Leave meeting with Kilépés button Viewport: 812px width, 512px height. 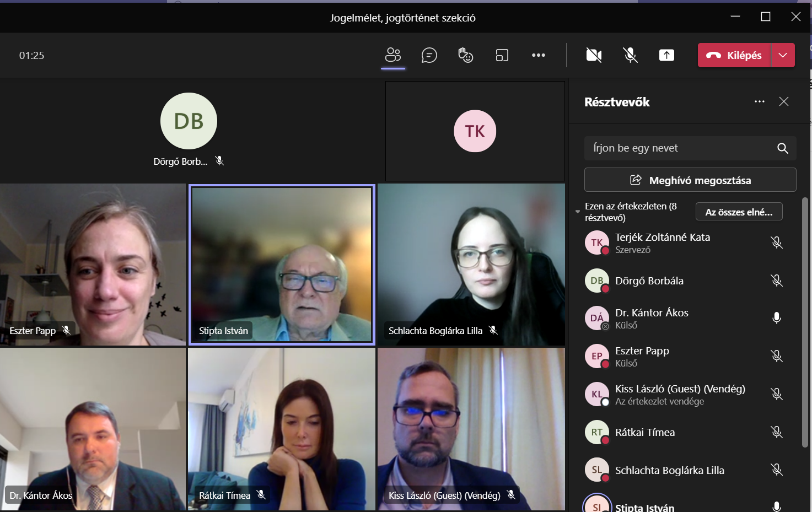point(734,55)
